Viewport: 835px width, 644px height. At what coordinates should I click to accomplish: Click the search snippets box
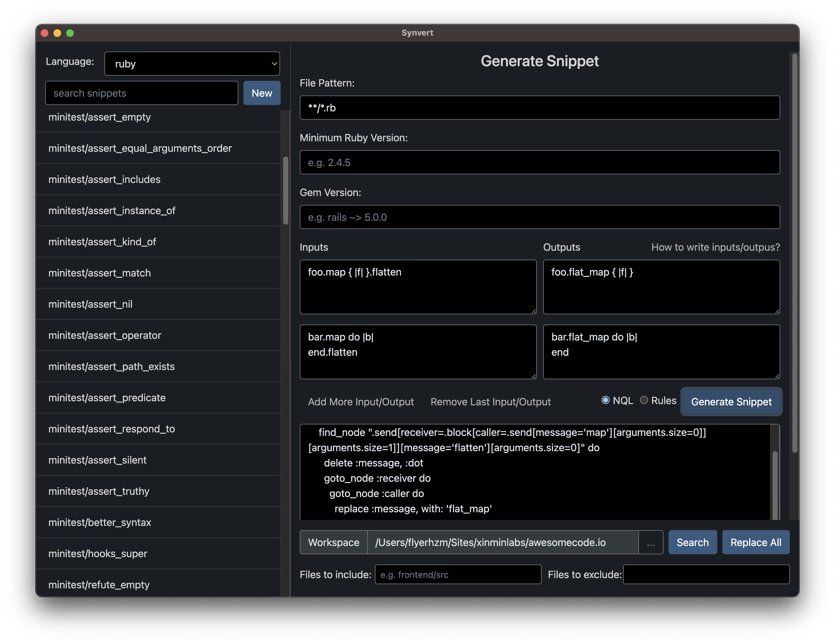(x=142, y=93)
